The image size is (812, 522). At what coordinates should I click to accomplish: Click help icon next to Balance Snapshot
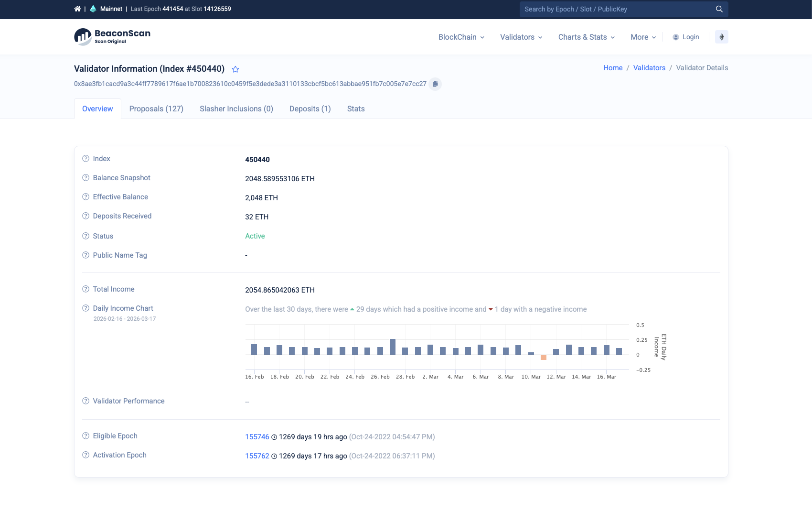click(x=86, y=178)
